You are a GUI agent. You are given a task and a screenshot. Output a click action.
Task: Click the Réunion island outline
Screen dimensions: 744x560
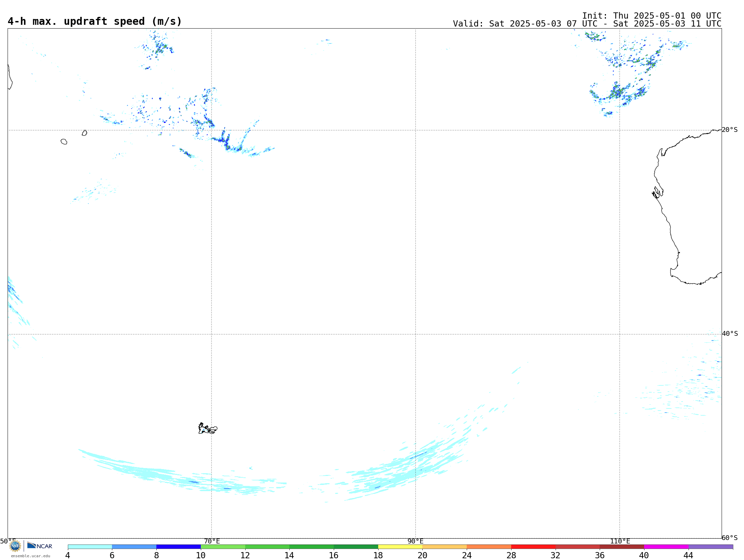pyautogui.click(x=64, y=142)
